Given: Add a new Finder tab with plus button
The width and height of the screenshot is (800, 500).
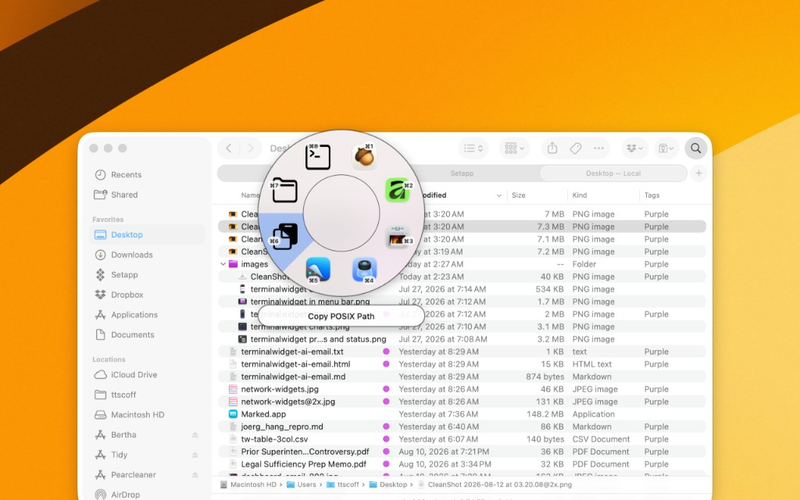Looking at the screenshot, I should (699, 173).
